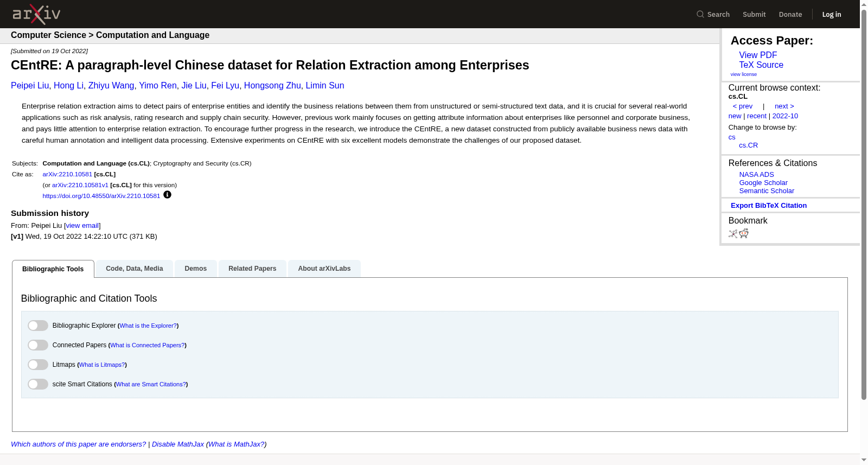
Task: Click Donate in top navigation
Action: 790,15
